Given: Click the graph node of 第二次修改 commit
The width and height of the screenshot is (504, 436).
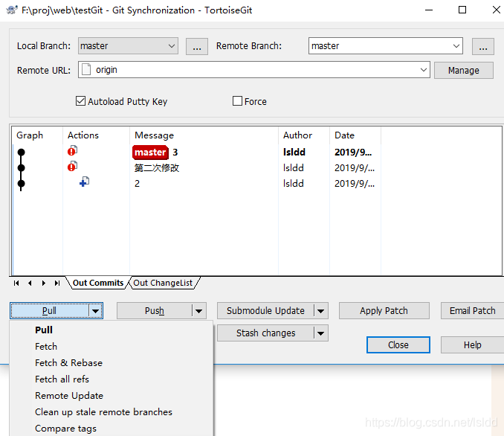Looking at the screenshot, I should [22, 167].
